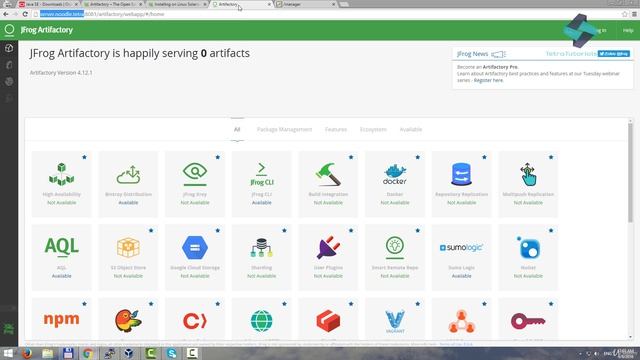Click the JFrog logo circle in header
Viewport: 640px width, 360px height.
click(9, 29)
